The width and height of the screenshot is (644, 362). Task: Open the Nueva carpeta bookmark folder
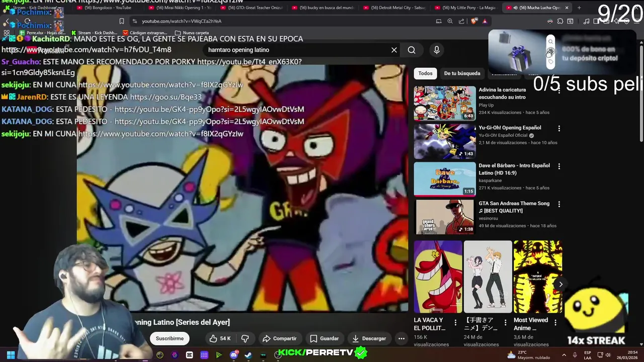click(192, 33)
